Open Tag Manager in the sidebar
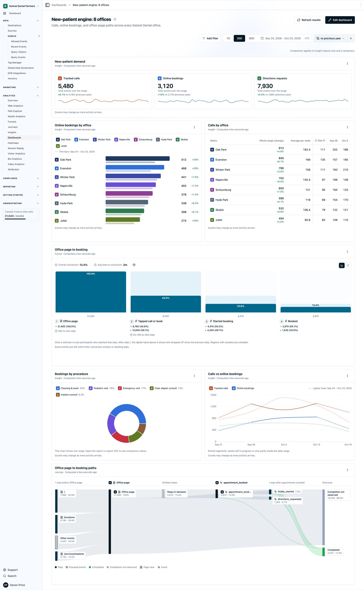Viewport: 364px width, 590px height. tap(15, 62)
